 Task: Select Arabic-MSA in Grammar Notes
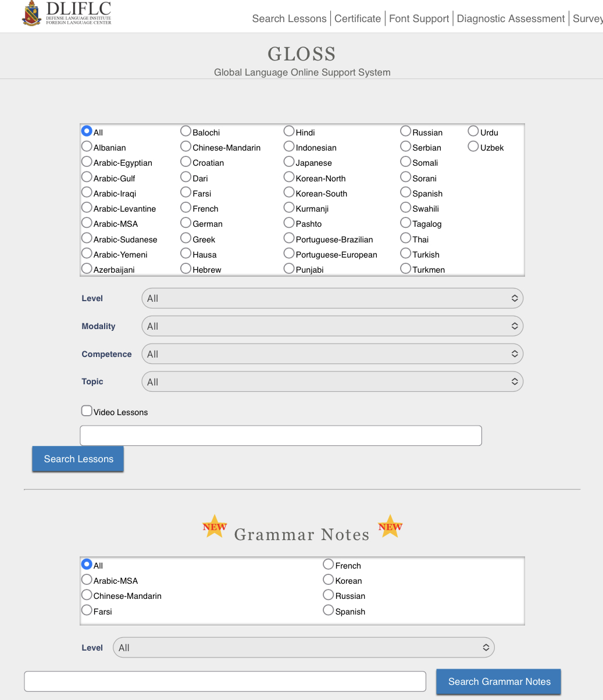[x=87, y=580]
